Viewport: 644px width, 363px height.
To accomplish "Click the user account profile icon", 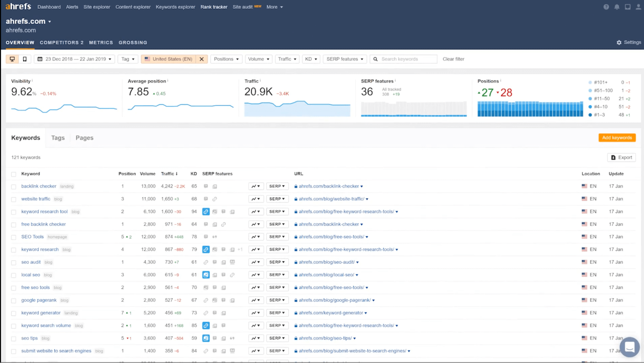I will click(638, 7).
